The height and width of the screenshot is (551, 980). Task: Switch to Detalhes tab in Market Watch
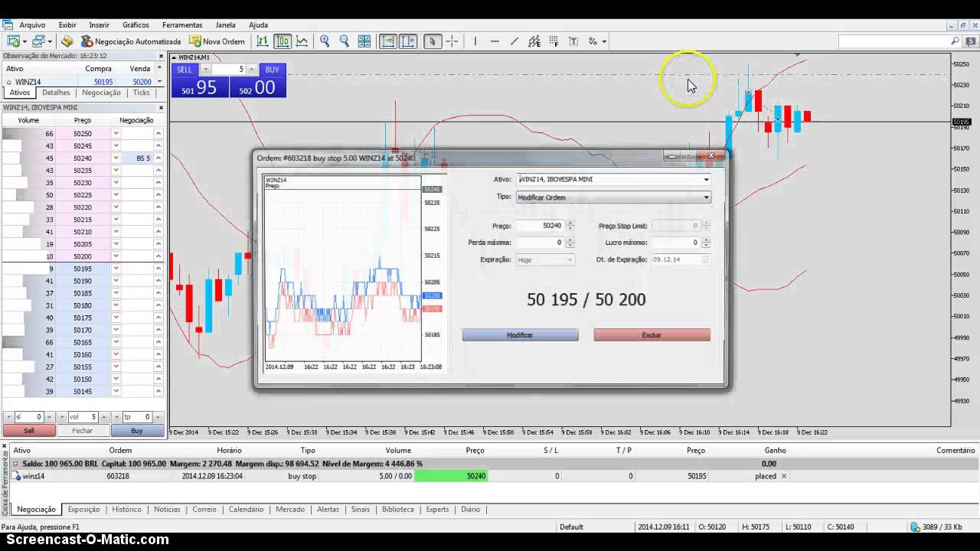click(56, 93)
